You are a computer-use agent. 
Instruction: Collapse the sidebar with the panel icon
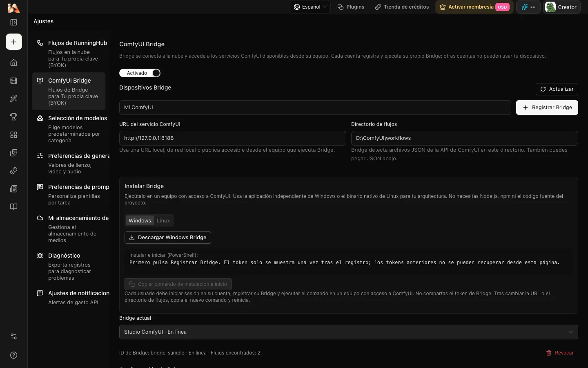pos(13,22)
